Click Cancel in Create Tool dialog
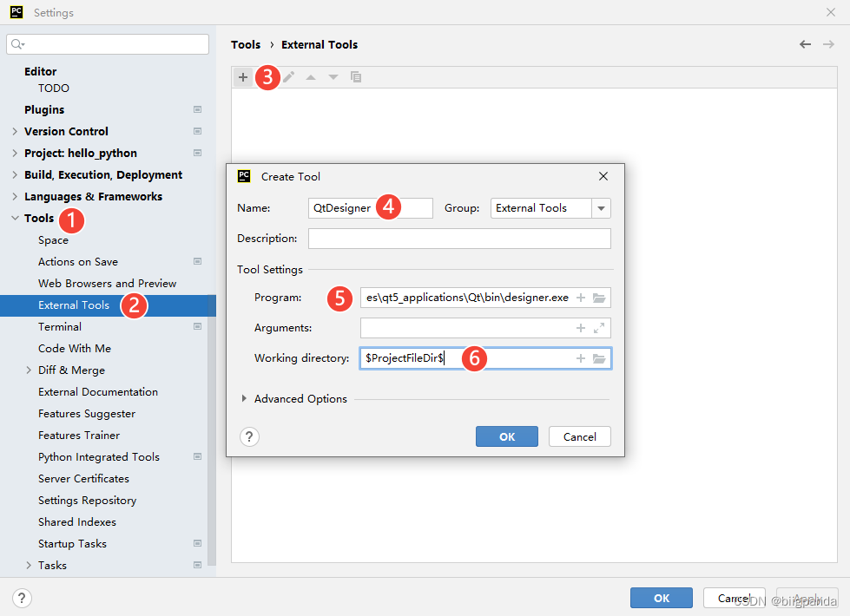 click(579, 436)
